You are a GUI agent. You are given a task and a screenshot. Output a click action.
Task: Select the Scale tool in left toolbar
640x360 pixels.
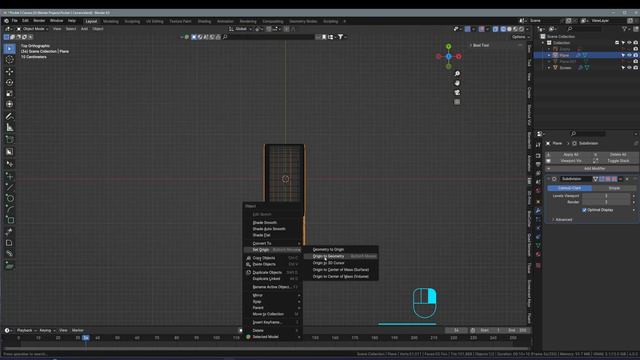(x=9, y=93)
